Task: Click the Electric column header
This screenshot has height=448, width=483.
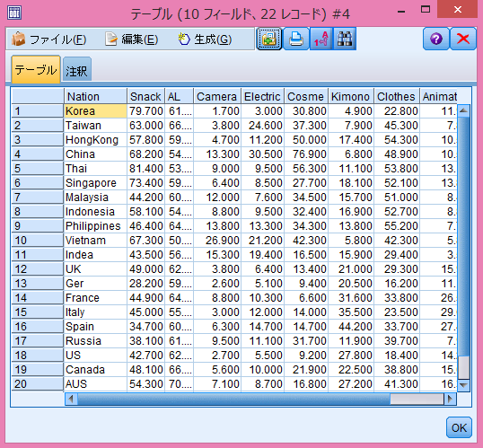Action: click(262, 96)
